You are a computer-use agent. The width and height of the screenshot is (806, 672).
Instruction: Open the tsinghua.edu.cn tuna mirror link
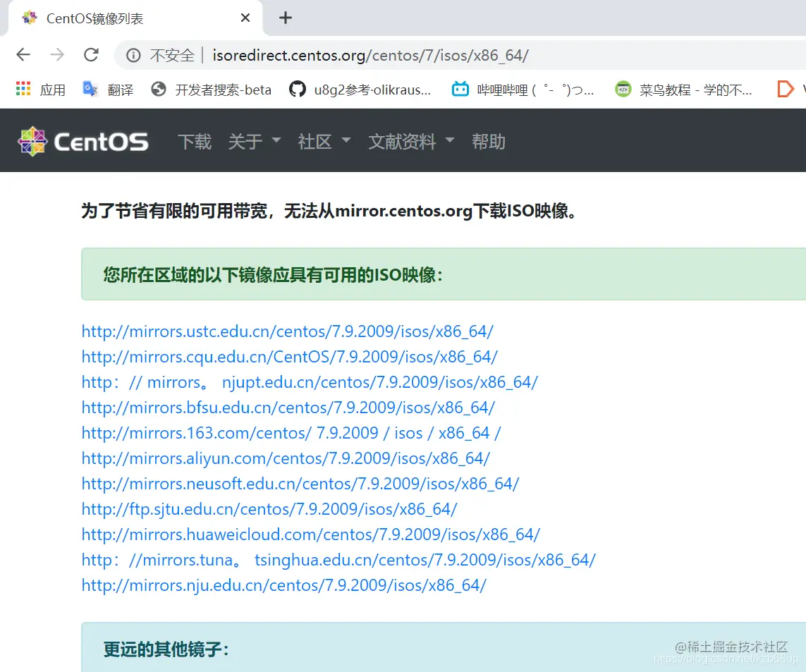click(x=338, y=560)
